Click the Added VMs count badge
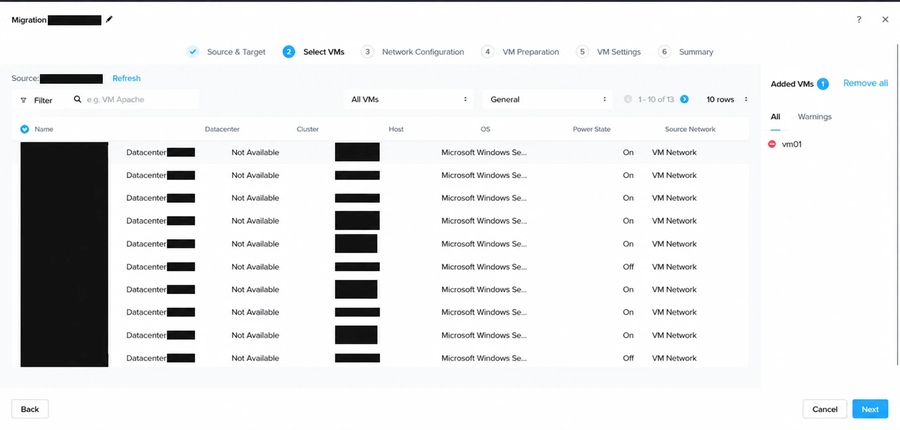 pos(823,84)
